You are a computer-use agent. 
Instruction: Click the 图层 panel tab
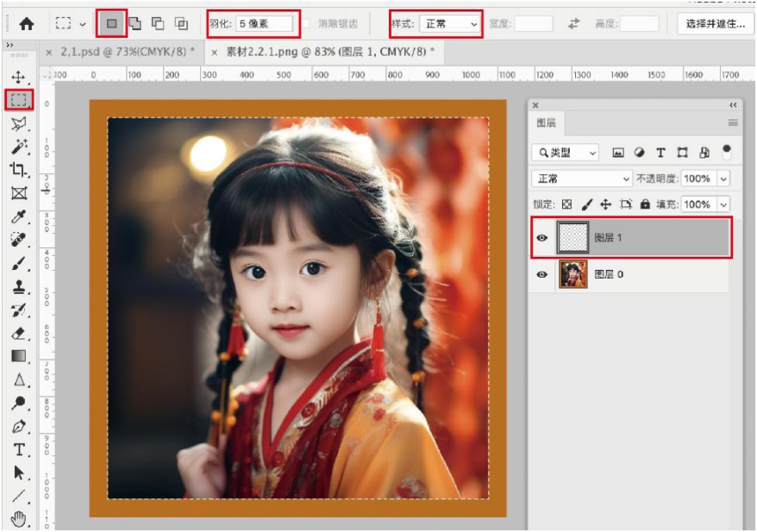[x=547, y=123]
